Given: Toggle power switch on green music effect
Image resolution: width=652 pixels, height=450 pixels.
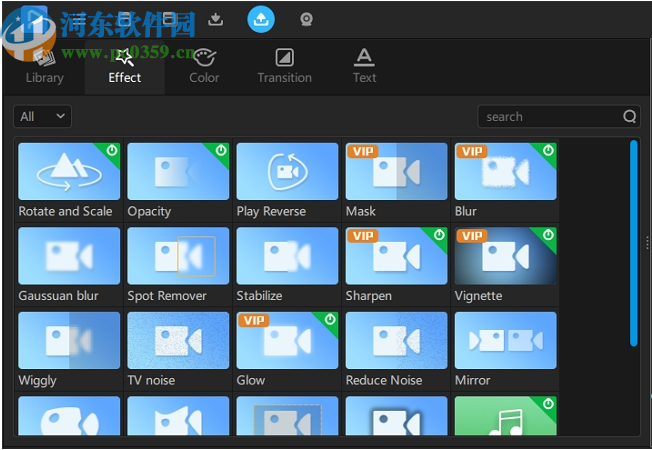Looking at the screenshot, I should (548, 404).
